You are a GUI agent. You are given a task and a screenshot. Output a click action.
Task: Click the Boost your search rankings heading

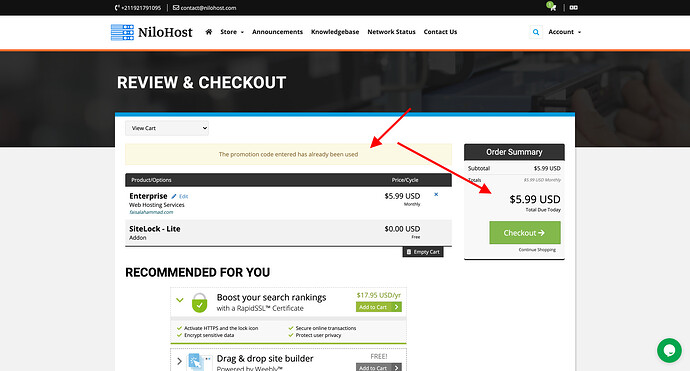pos(272,298)
